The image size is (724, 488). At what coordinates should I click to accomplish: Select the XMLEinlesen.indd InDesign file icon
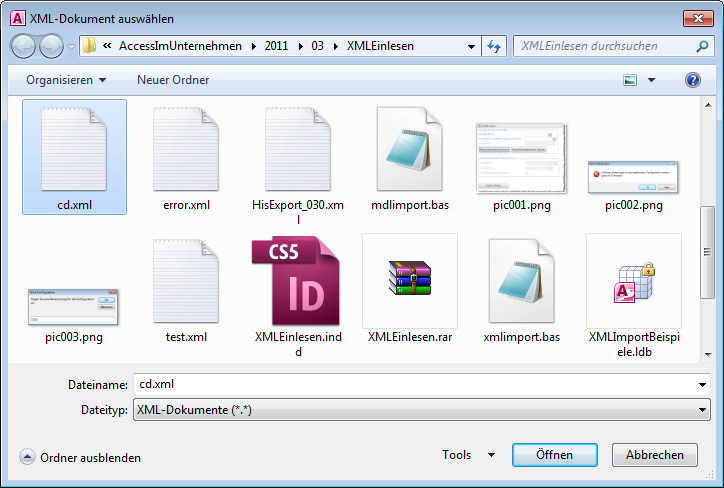297,281
